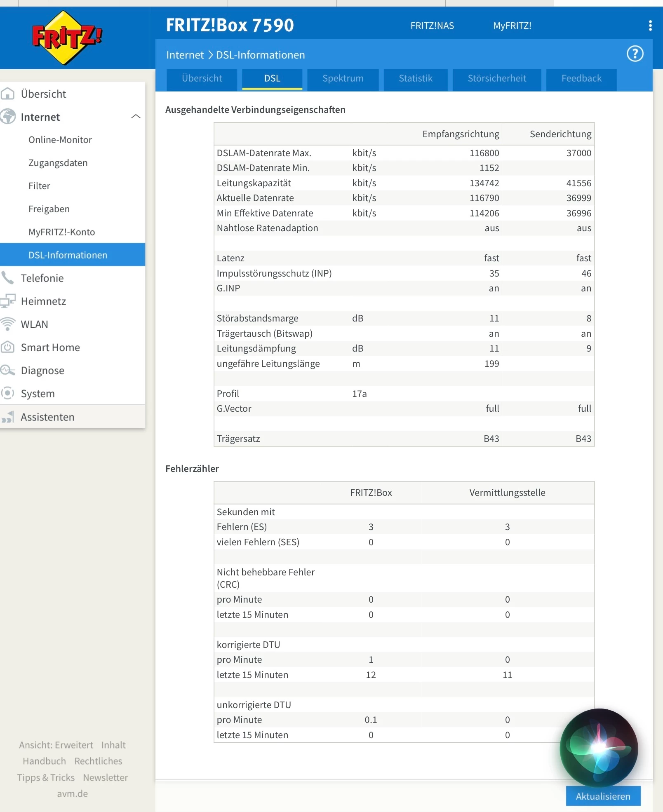This screenshot has width=663, height=812.
Task: Click the Leitungskapazität value 134742
Action: click(x=484, y=183)
